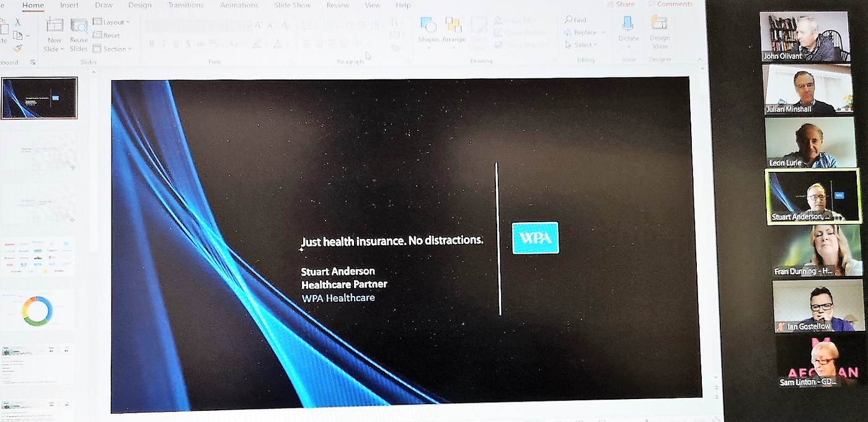Open Reuse Slides pane

[x=79, y=35]
